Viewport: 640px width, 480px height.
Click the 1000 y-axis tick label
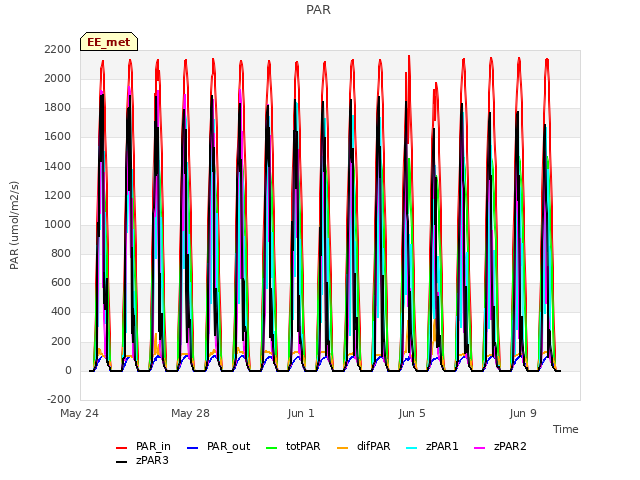click(58, 224)
